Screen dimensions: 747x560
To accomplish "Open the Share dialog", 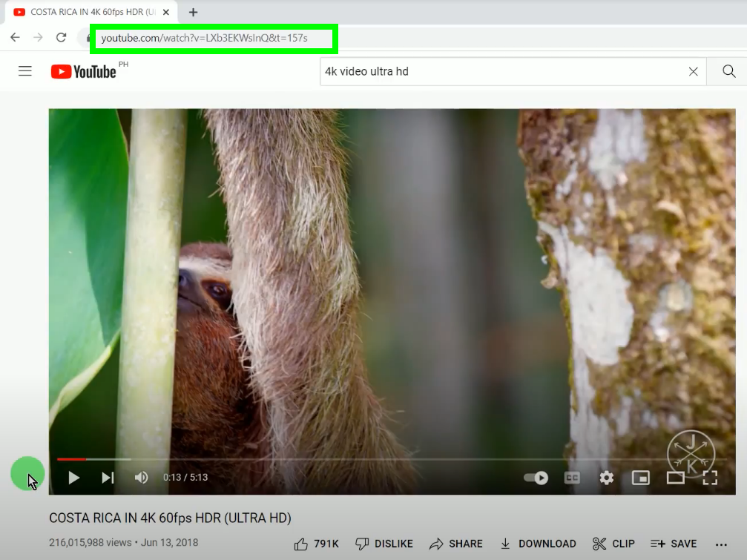I will pos(456,543).
